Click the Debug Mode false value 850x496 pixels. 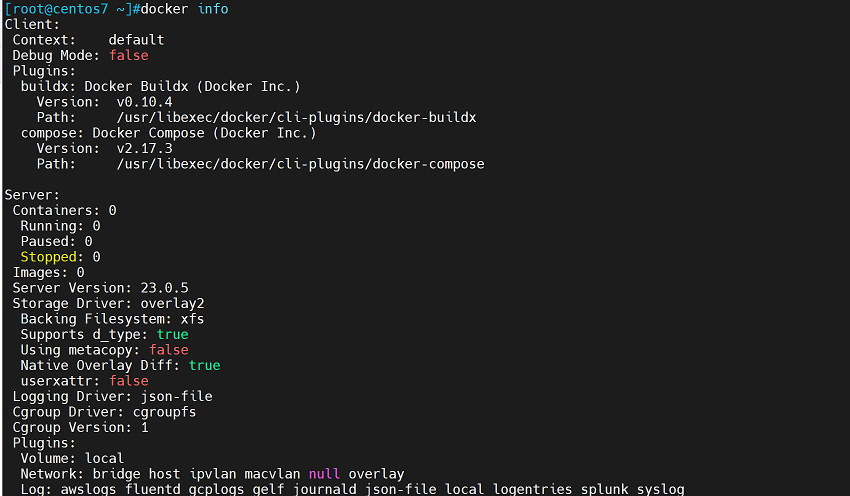(x=128, y=55)
